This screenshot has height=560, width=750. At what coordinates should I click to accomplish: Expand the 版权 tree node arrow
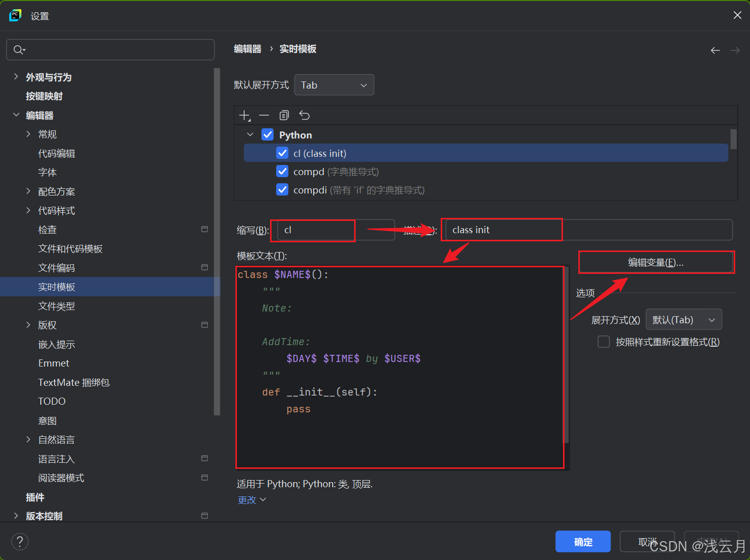[29, 325]
